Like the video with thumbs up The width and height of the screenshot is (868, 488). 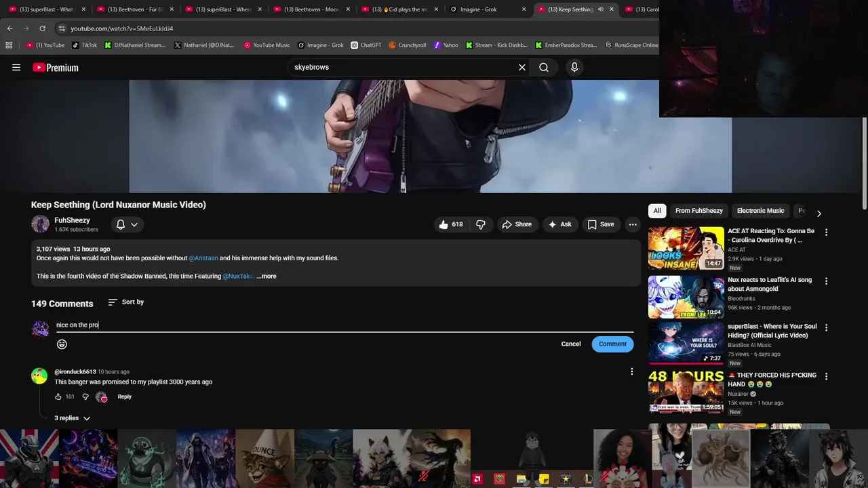[451, 224]
